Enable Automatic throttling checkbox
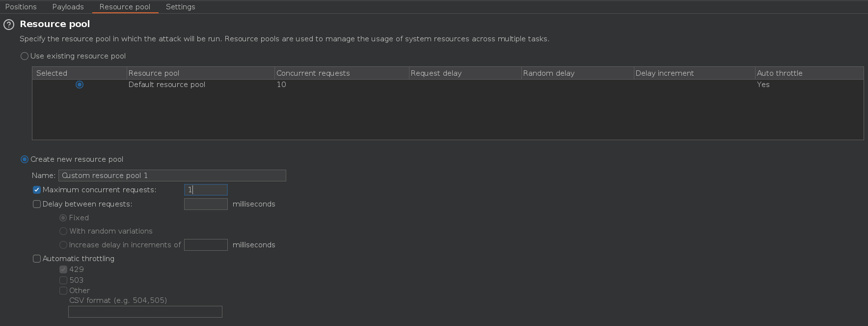The height and width of the screenshot is (326, 868). click(37, 259)
